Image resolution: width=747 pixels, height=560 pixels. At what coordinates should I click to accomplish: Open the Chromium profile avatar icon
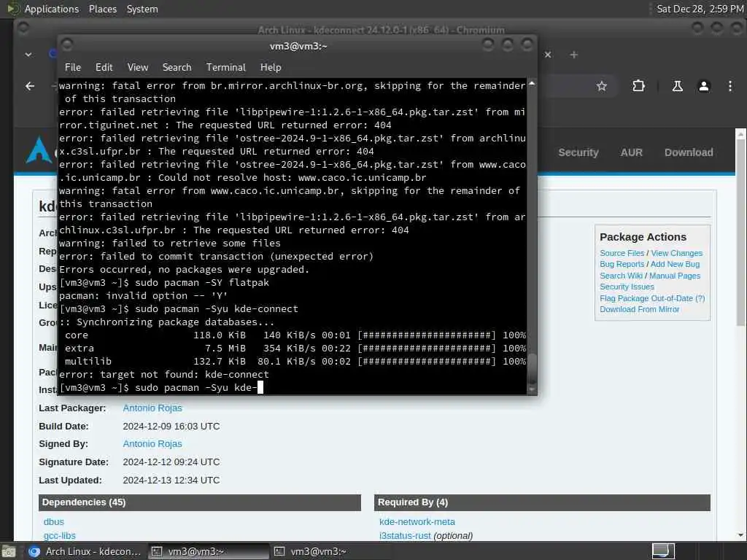click(704, 86)
